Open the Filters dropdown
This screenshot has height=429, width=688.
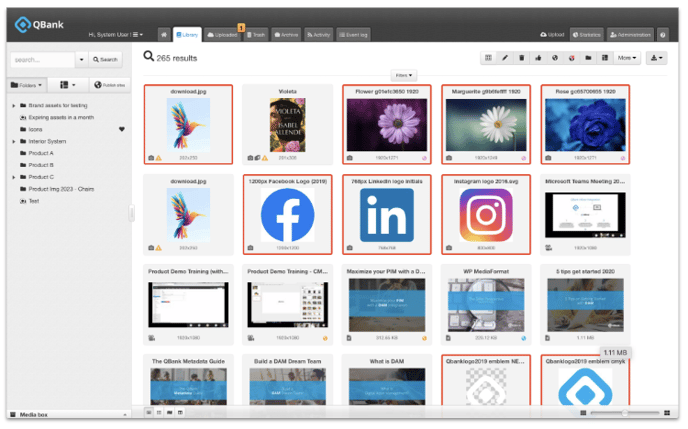click(404, 75)
